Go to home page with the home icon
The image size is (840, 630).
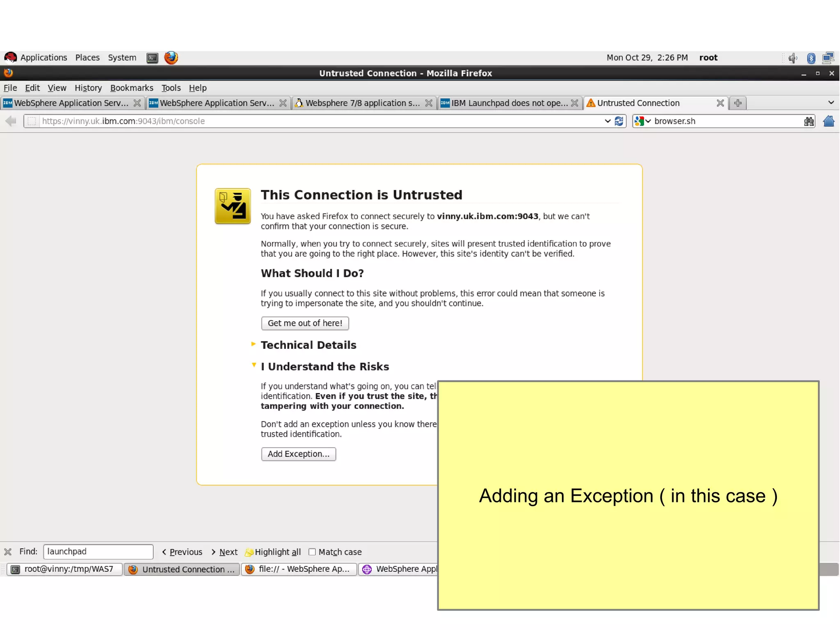point(829,121)
